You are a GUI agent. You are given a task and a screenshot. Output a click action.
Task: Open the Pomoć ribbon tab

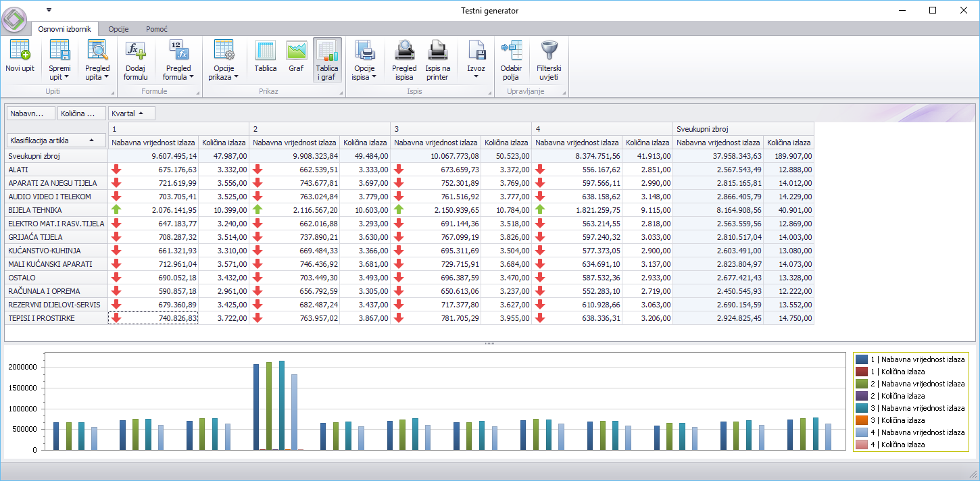(157, 30)
